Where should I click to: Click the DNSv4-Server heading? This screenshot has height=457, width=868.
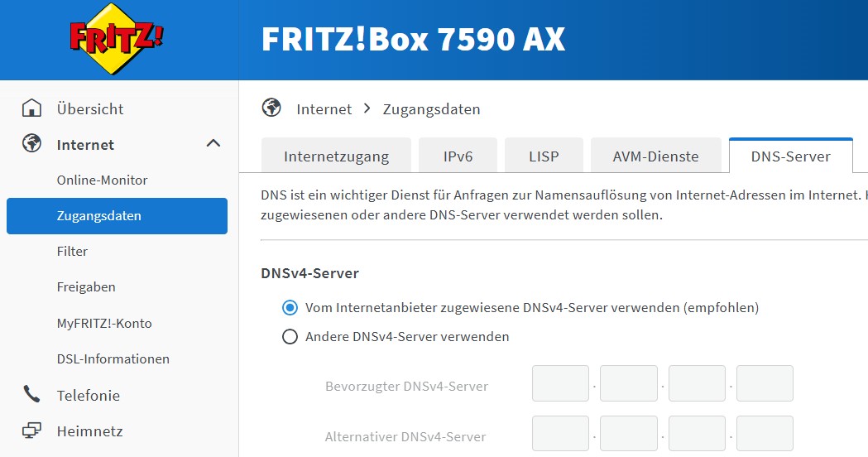310,273
